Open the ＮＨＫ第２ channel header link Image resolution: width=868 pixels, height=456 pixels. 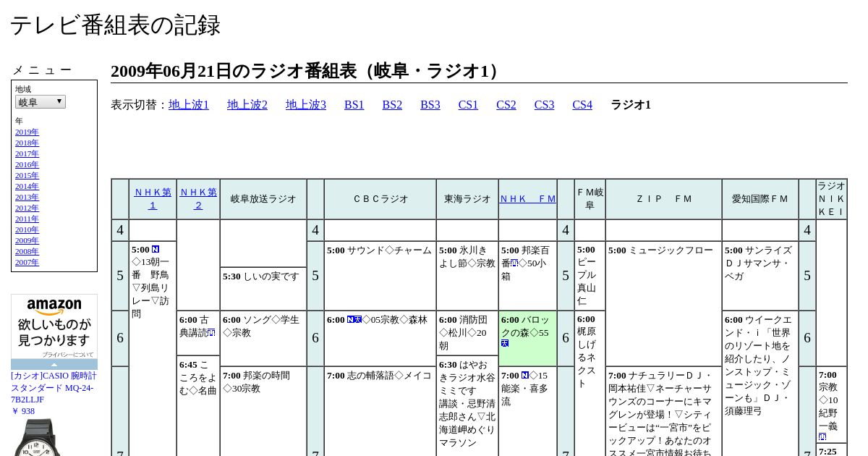(x=198, y=198)
